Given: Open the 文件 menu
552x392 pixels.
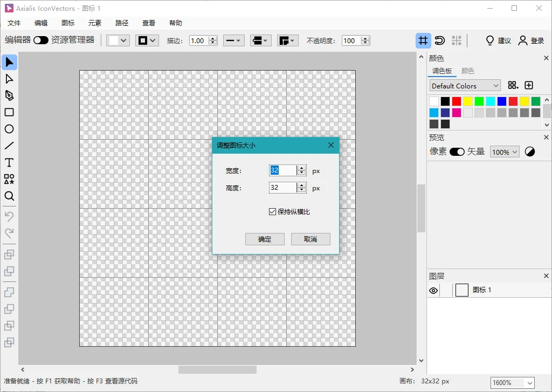Looking at the screenshot, I should (14, 23).
